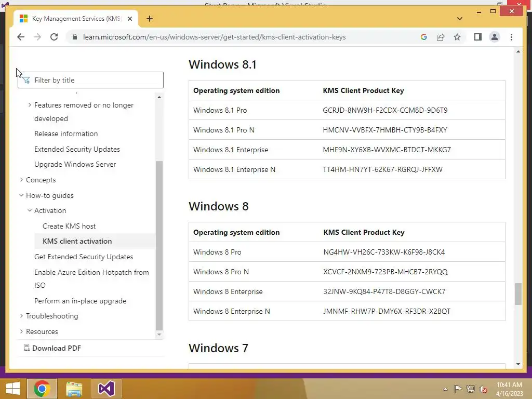Open Release information page
Image resolution: width=532 pixels, height=399 pixels.
click(x=66, y=134)
